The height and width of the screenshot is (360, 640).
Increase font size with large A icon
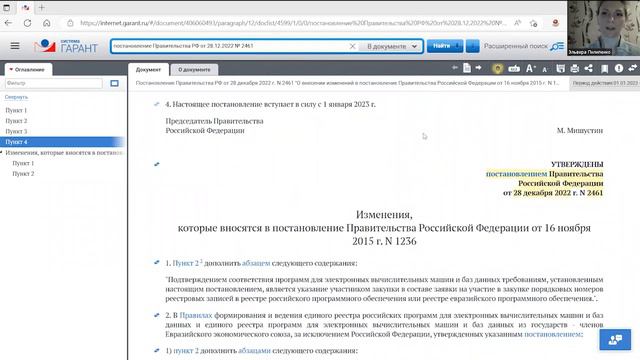tap(530, 69)
